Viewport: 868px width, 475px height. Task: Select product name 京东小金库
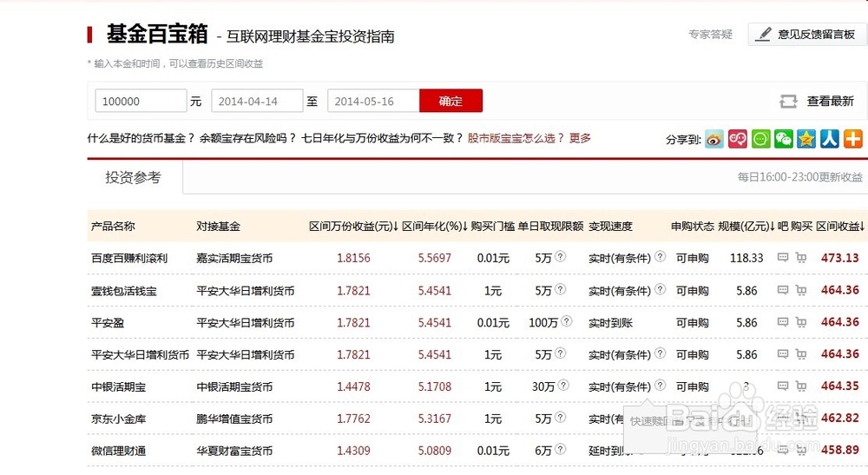[x=118, y=419]
